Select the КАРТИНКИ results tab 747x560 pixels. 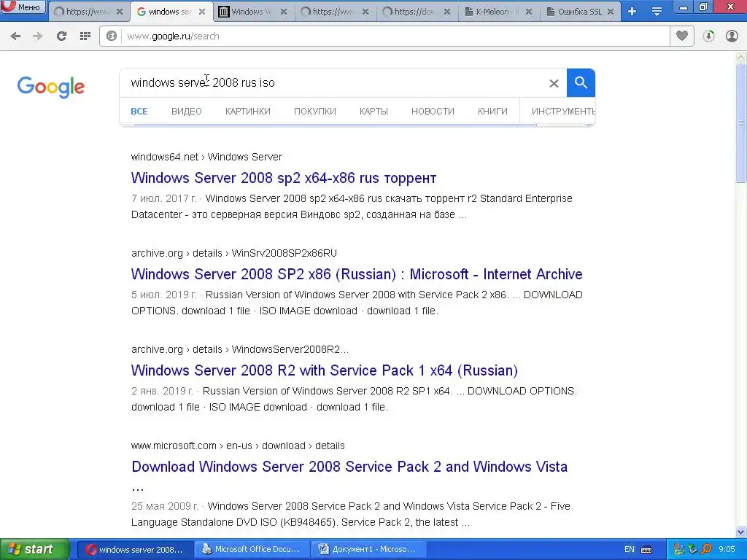coord(248,112)
